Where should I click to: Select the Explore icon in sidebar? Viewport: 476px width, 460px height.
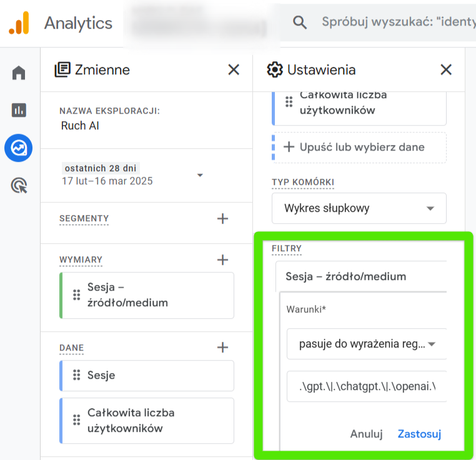coord(19,148)
